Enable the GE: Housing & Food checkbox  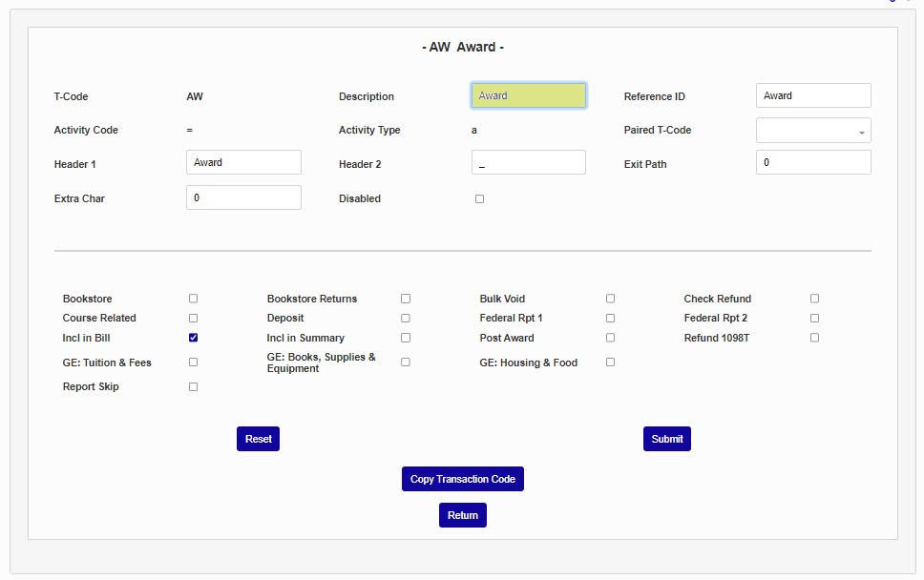pos(611,362)
